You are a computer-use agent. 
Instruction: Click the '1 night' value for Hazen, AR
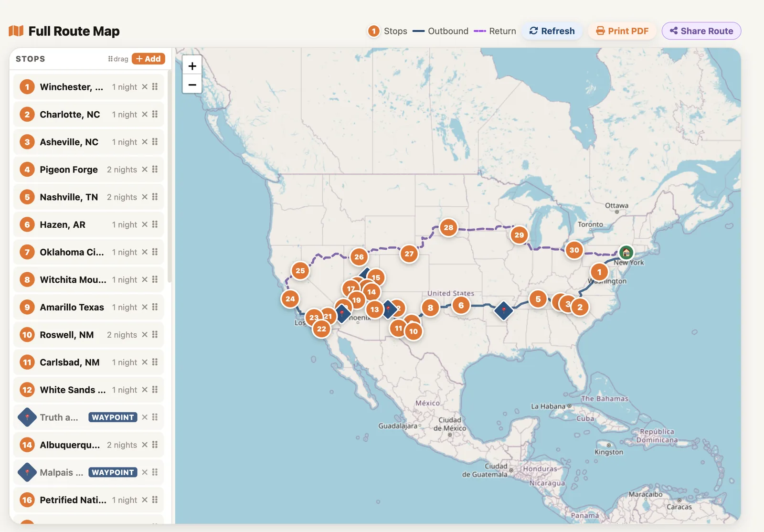tap(125, 224)
